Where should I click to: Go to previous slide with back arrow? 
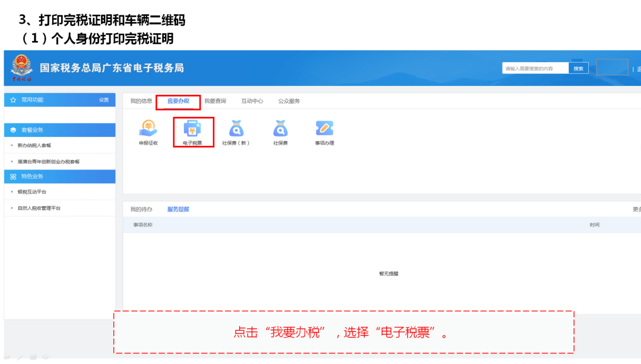7,357
